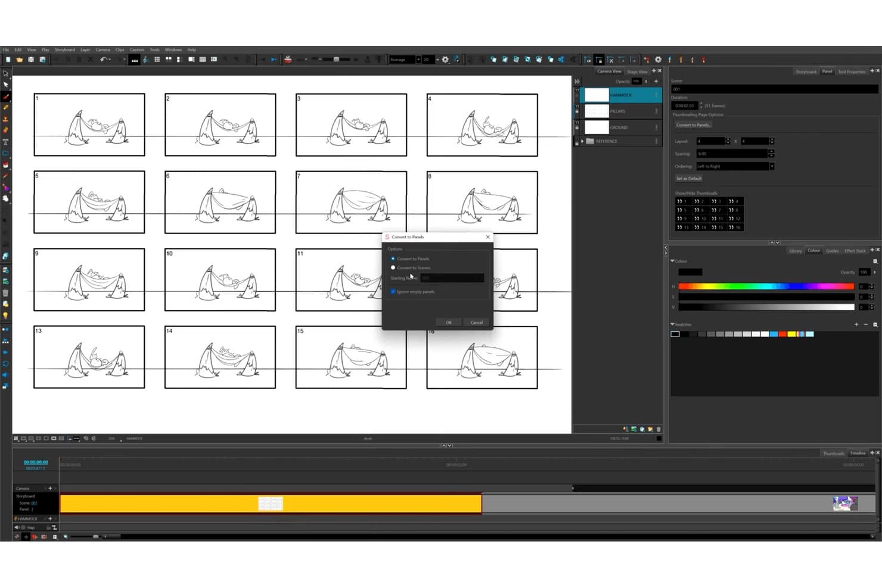The height and width of the screenshot is (588, 882).
Task: Click the red paint bucket icon in top toolbar
Action: pos(288,60)
